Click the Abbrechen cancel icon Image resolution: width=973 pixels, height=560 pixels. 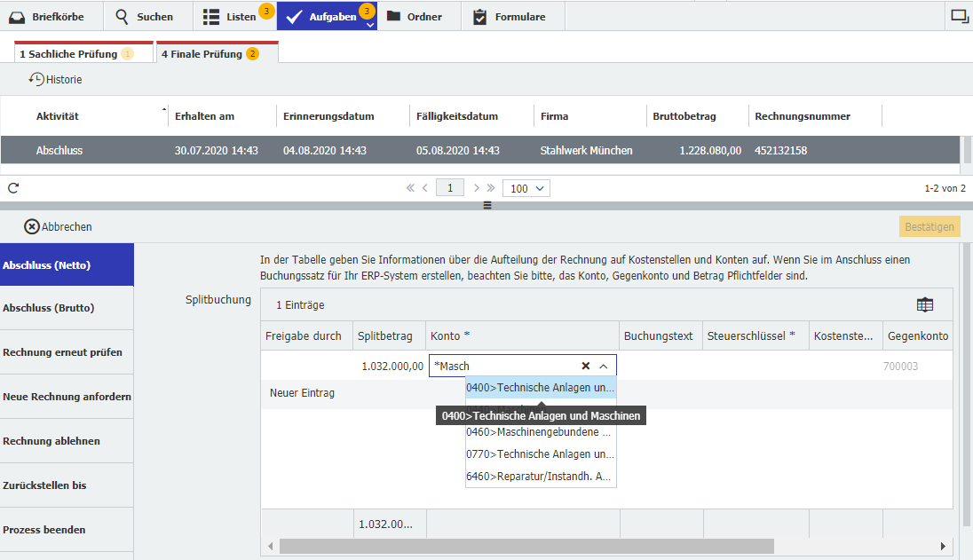click(x=32, y=226)
